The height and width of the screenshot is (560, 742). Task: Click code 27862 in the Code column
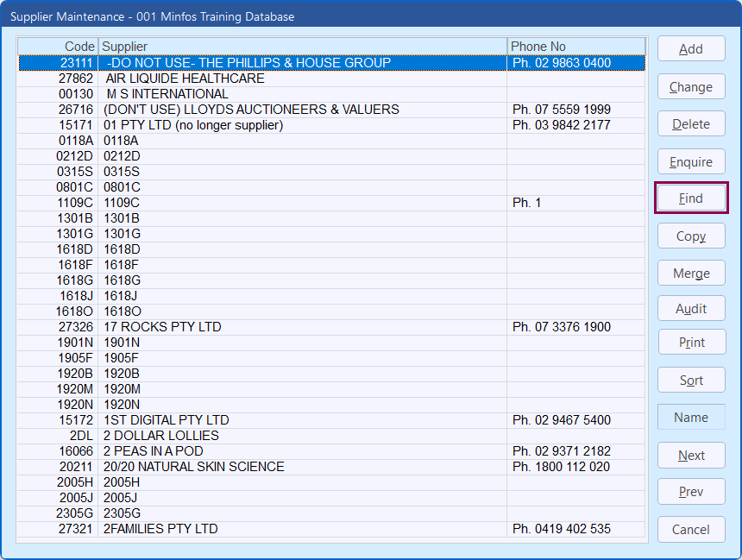[76, 79]
